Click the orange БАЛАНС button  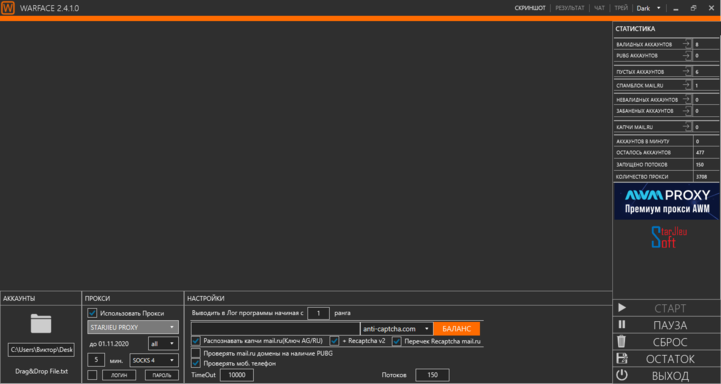[456, 329]
